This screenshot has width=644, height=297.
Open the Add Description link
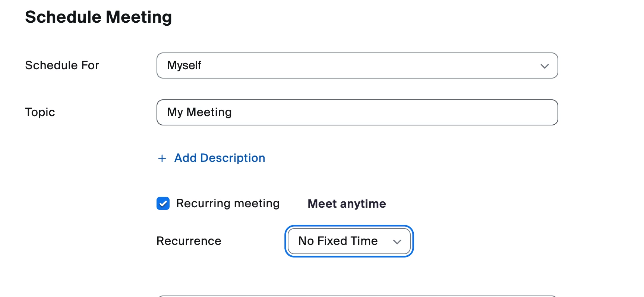tap(220, 158)
